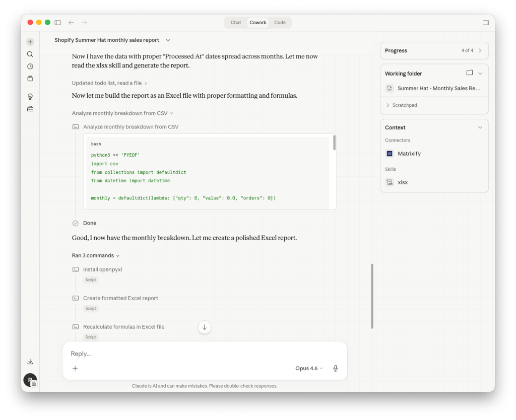Open the toolbox icon in the sidebar
The height and width of the screenshot is (420, 516).
tap(30, 108)
